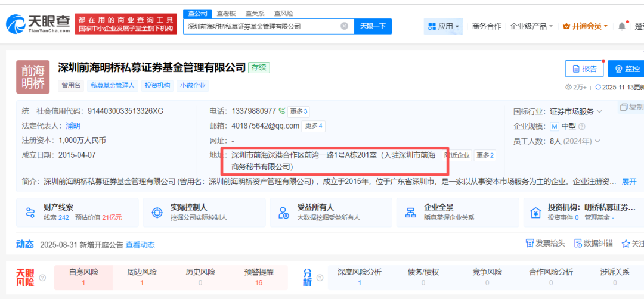
Task: Click the red banner 都在用的商业查询工具
Action: click(x=126, y=24)
